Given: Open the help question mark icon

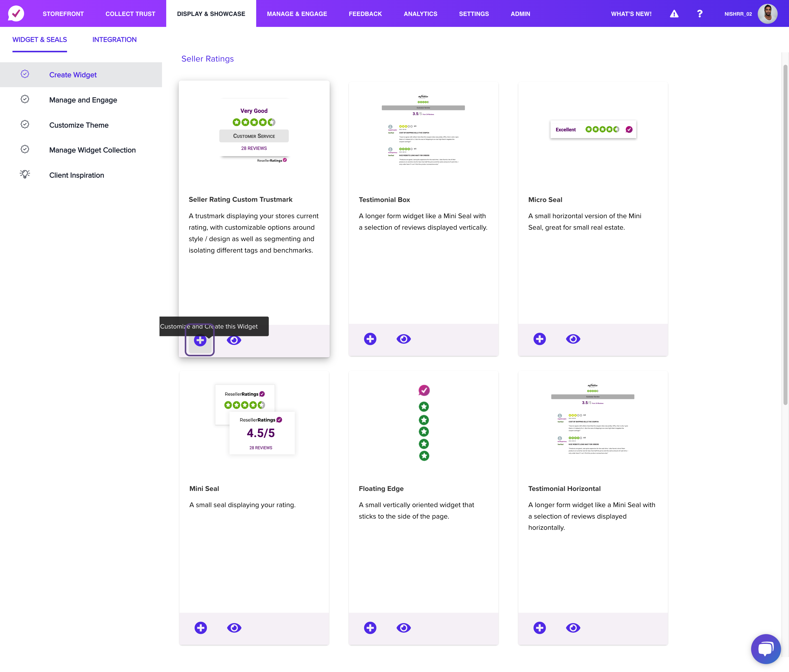Looking at the screenshot, I should [700, 14].
